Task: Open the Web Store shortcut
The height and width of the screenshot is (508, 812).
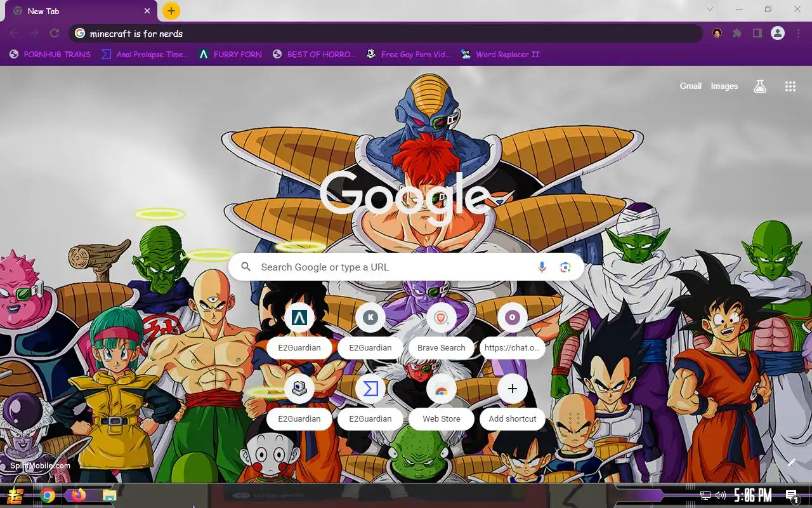Action: 442,401
